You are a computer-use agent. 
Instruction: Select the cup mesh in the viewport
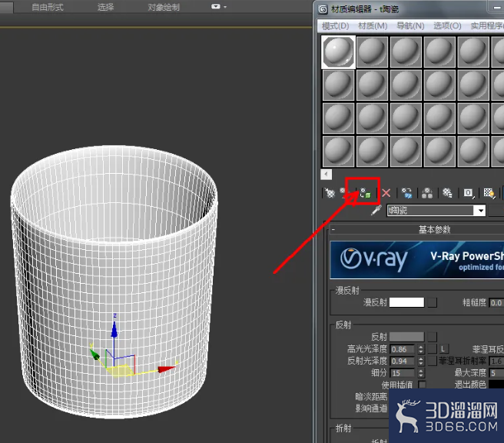coord(114,281)
